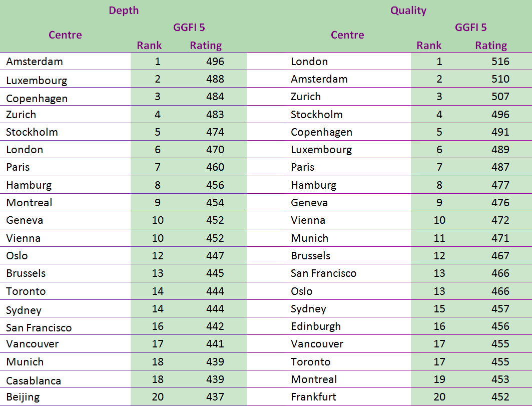Select Montreal in the Depth table
The image size is (532, 406).
point(29,203)
